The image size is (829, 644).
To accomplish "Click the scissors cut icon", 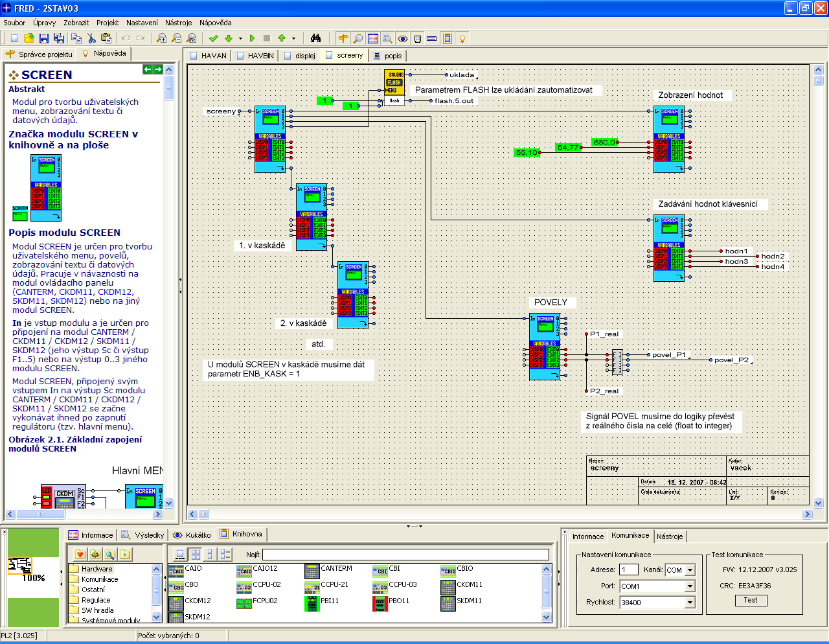I will (91, 39).
